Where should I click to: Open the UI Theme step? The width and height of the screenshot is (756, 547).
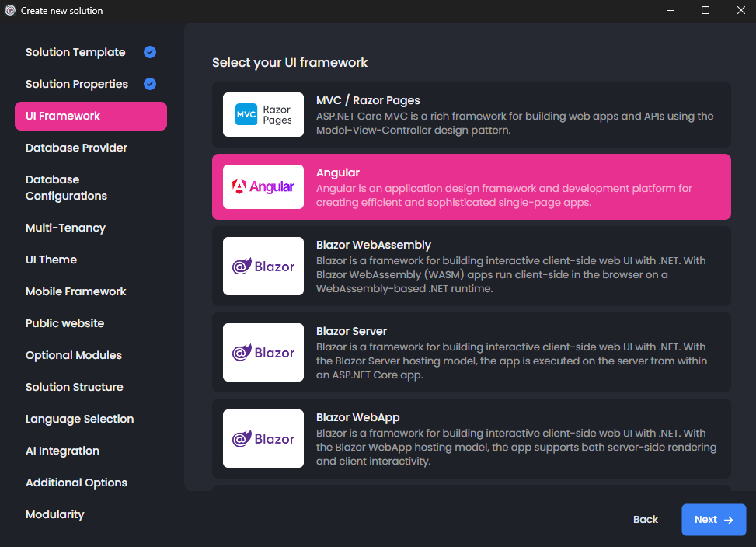coord(51,260)
